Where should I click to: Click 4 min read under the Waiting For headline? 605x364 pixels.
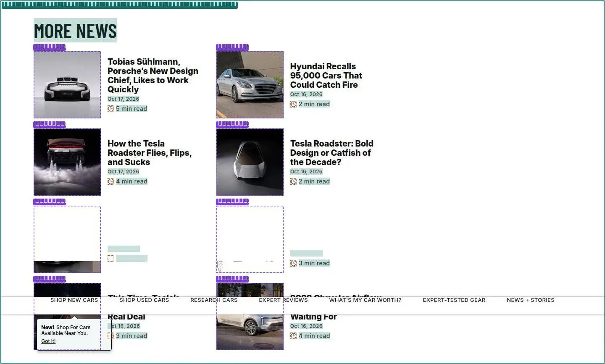tap(314, 336)
